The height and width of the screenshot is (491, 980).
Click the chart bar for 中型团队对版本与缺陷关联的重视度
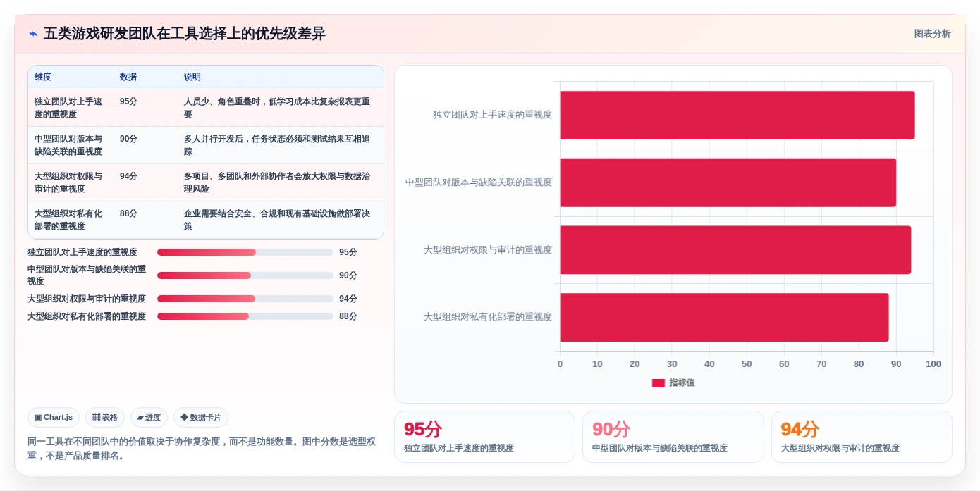[728, 182]
